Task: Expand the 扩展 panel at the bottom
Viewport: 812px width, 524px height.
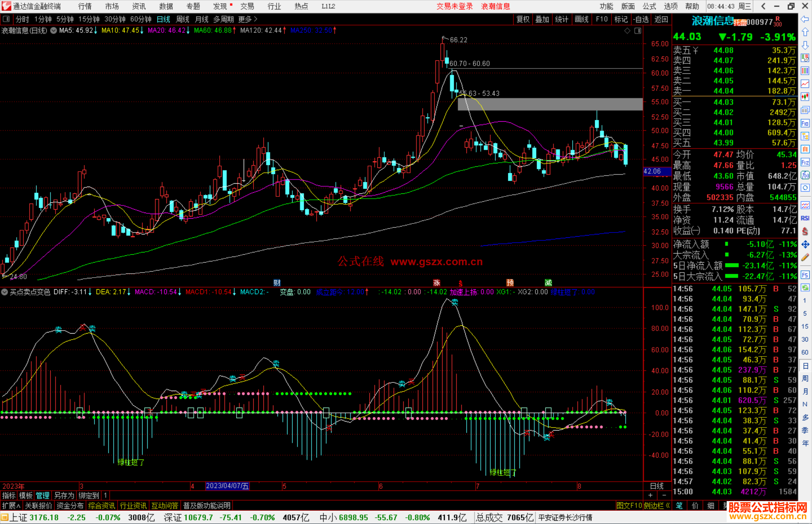Action: (11, 506)
